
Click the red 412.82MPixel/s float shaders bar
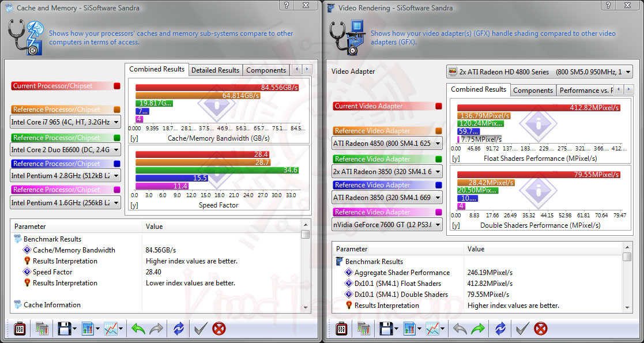pos(538,108)
